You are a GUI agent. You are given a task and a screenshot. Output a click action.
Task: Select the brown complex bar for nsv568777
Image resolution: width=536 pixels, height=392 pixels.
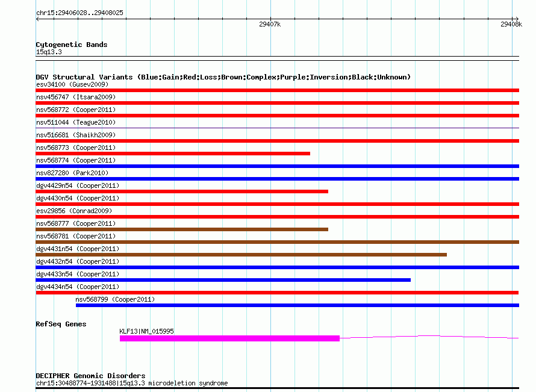tap(182, 229)
